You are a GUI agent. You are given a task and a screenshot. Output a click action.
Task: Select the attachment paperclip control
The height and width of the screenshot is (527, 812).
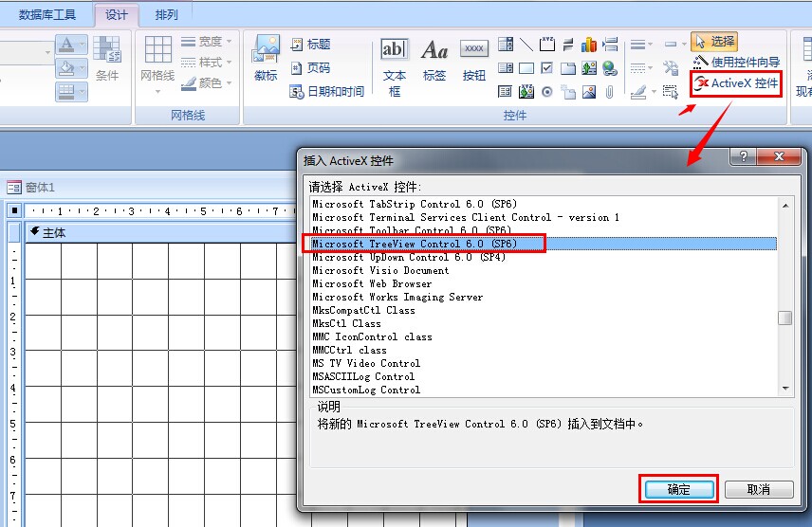[610, 92]
